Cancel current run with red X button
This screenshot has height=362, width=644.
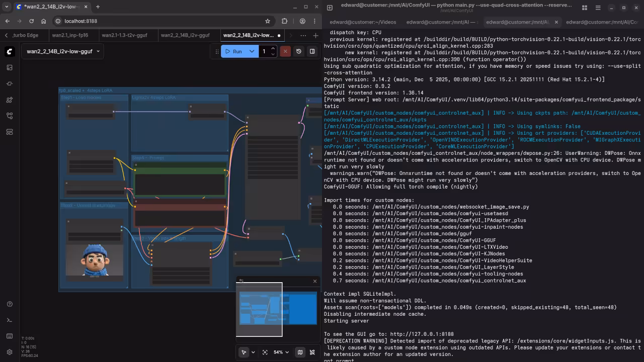pyautogui.click(x=285, y=51)
